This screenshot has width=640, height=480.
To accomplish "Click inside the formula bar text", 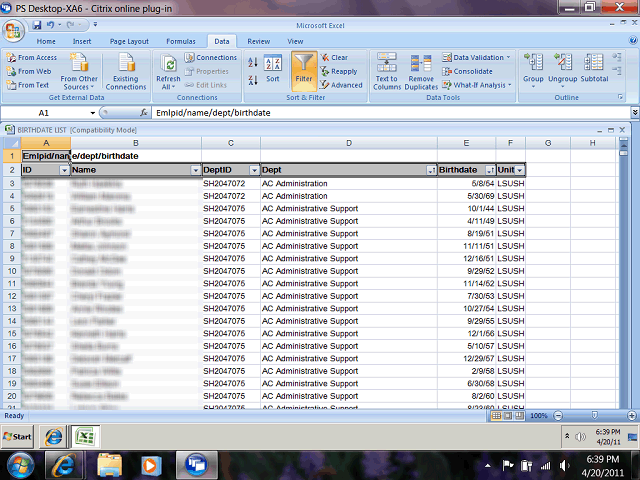I will (213, 113).
